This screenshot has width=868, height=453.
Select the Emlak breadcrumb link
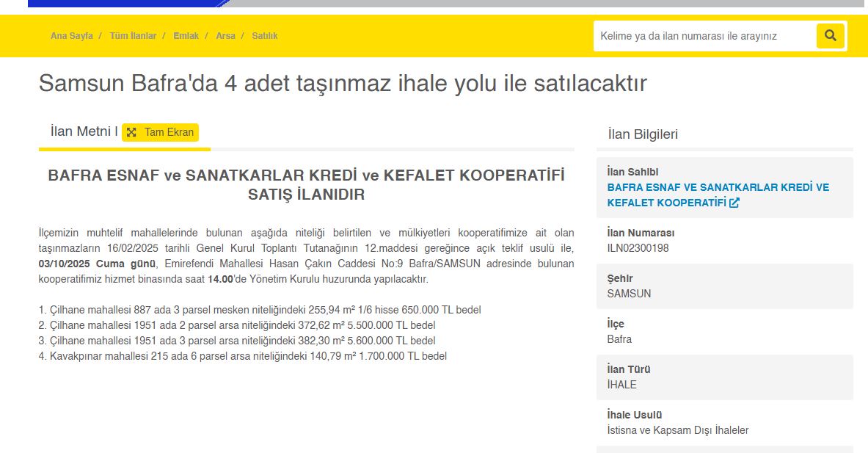[x=186, y=35]
